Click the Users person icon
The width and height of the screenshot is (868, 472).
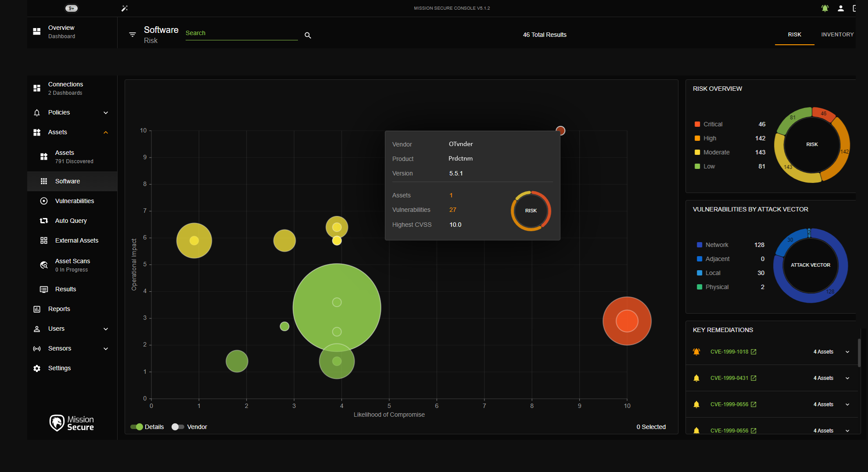pos(37,329)
